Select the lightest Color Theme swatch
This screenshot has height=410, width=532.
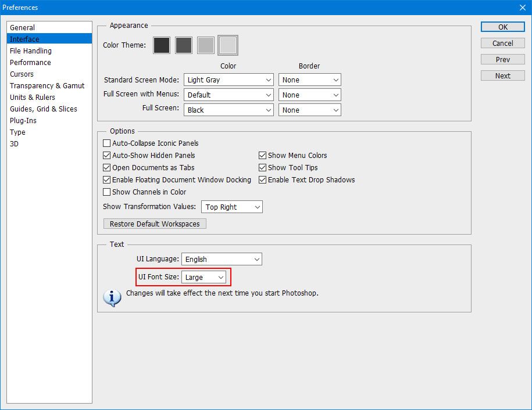click(227, 45)
